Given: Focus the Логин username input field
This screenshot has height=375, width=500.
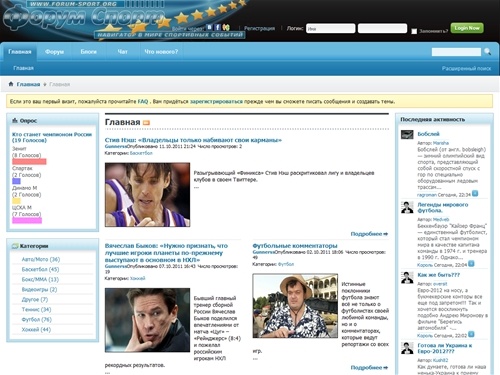Looking at the screenshot, I should tap(331, 28).
